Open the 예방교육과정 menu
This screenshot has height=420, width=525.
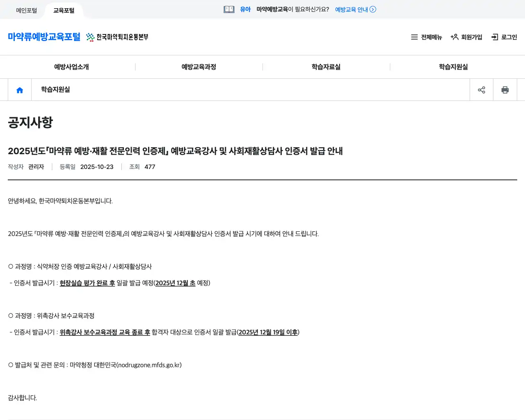199,66
